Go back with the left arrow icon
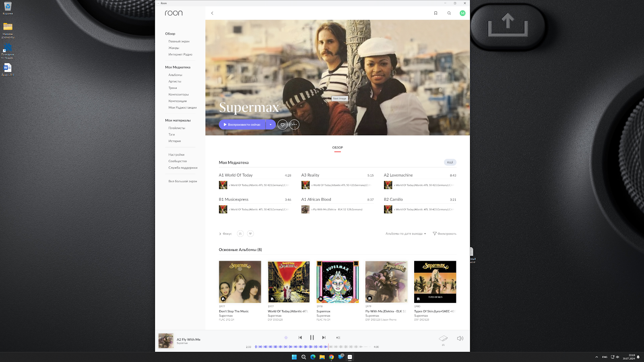The height and width of the screenshot is (362, 644). [x=212, y=13]
